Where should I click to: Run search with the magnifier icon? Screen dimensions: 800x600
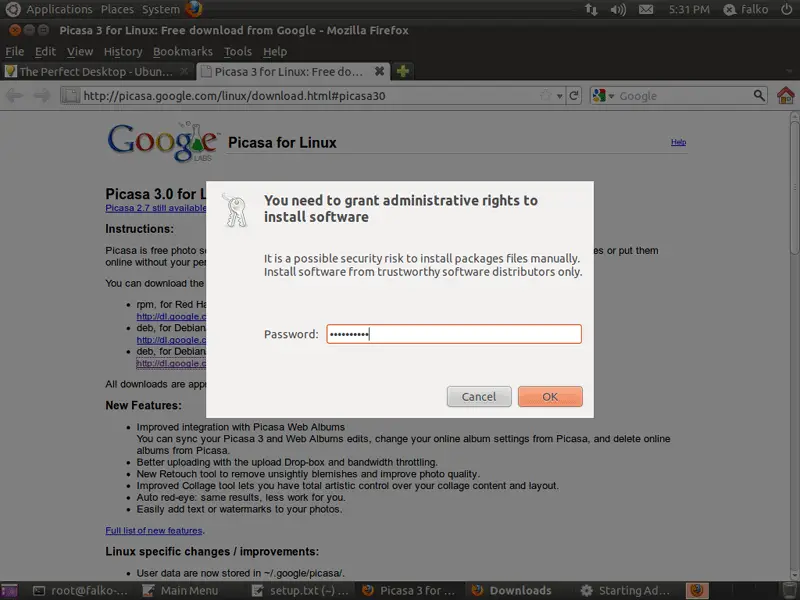click(759, 95)
